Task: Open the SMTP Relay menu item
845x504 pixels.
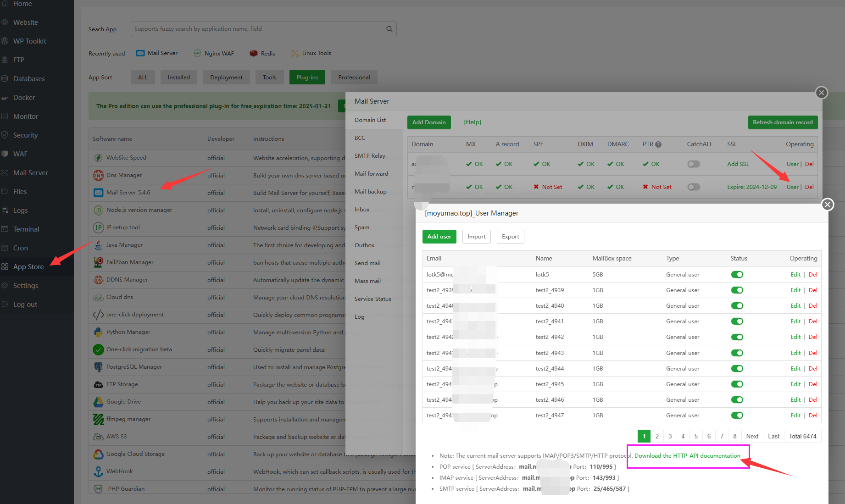Action: click(370, 156)
